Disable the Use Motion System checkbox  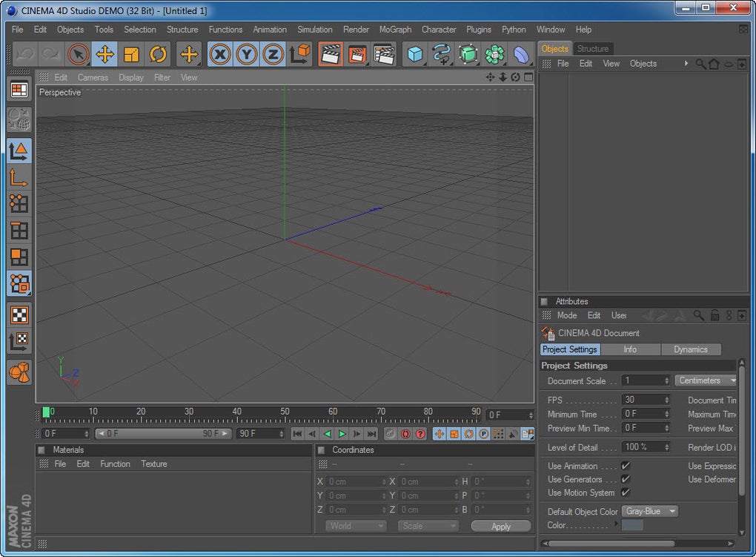click(626, 492)
